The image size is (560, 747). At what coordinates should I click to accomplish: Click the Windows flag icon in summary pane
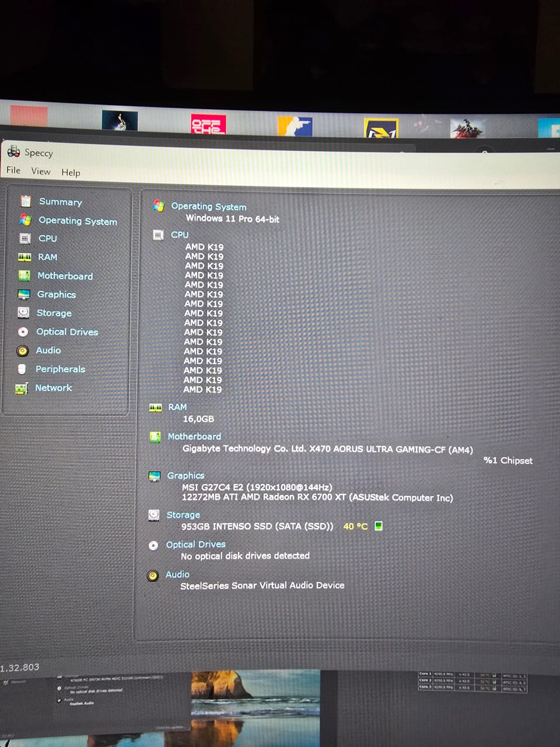click(158, 205)
